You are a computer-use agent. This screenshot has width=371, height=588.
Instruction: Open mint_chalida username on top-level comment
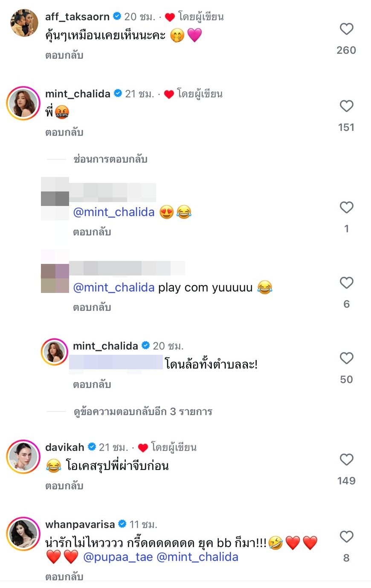(x=78, y=94)
